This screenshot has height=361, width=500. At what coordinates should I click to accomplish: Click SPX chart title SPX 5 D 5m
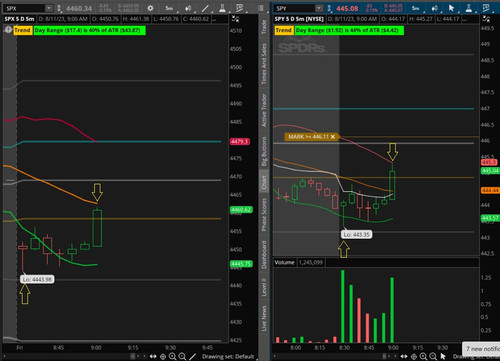point(19,19)
